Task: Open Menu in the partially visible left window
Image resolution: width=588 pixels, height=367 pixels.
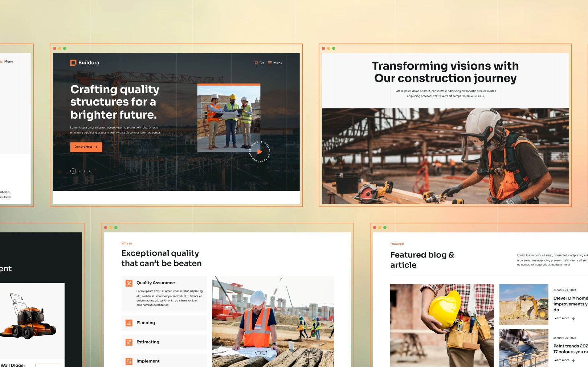Action: (x=8, y=62)
